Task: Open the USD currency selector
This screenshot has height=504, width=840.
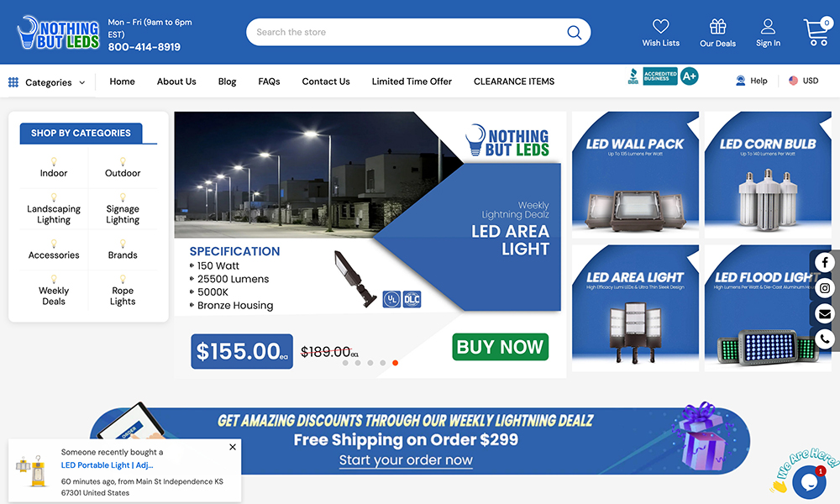Action: click(x=804, y=81)
